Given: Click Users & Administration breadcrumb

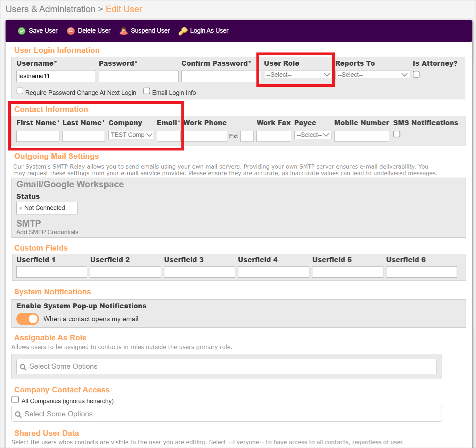Looking at the screenshot, I should coord(50,9).
